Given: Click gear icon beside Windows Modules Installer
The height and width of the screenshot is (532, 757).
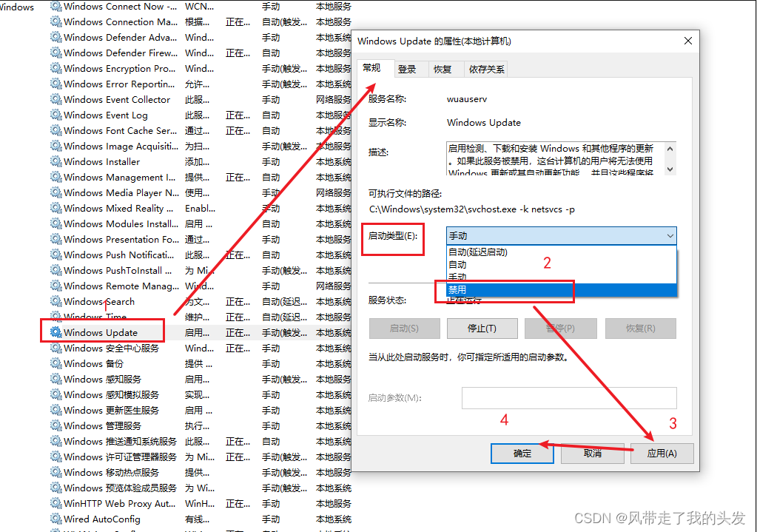Looking at the screenshot, I should [56, 223].
